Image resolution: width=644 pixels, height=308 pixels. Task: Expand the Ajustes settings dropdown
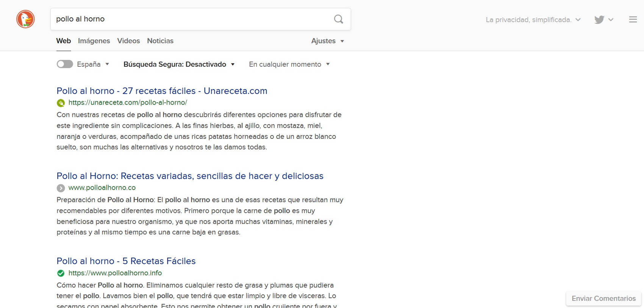point(328,41)
